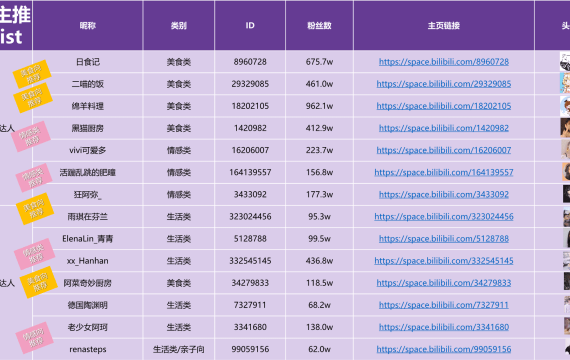The image size is (570, 360).
Task: Open the space.bilibili.com/16206007 link
Action: [x=443, y=150]
